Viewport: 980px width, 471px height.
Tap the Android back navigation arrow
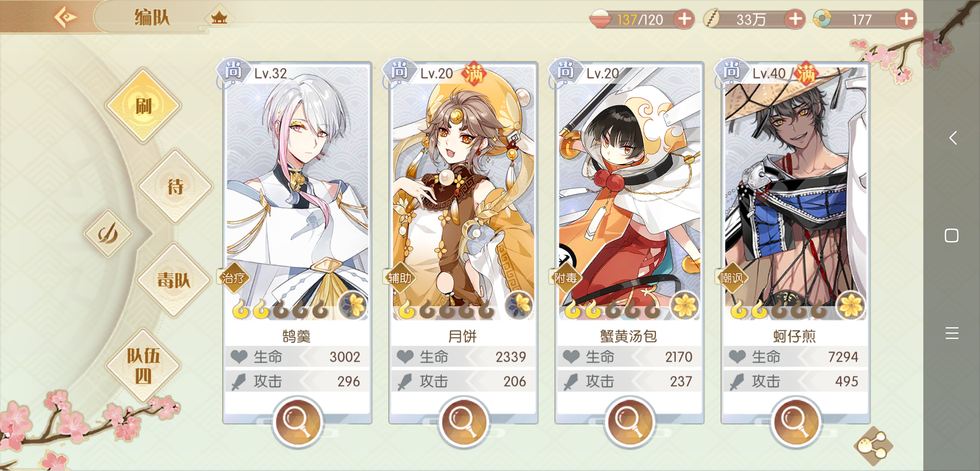953,138
